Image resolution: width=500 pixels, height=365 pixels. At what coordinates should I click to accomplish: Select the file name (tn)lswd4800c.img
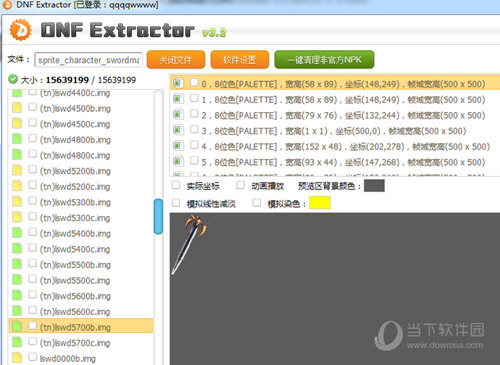(x=75, y=155)
